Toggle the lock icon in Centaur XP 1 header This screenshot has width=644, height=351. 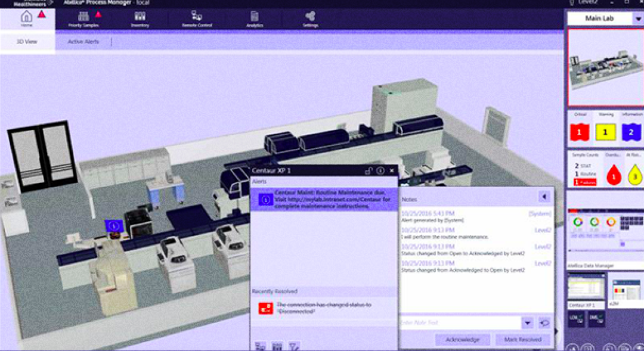[369, 170]
